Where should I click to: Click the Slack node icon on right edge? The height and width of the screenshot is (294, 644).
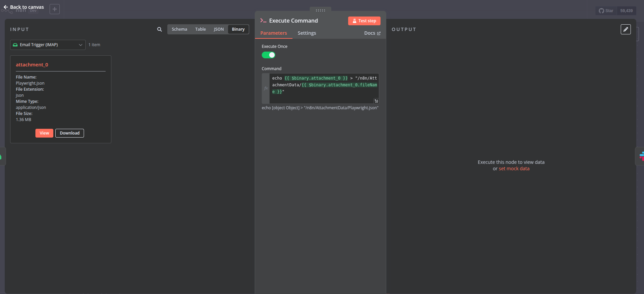pos(641,156)
